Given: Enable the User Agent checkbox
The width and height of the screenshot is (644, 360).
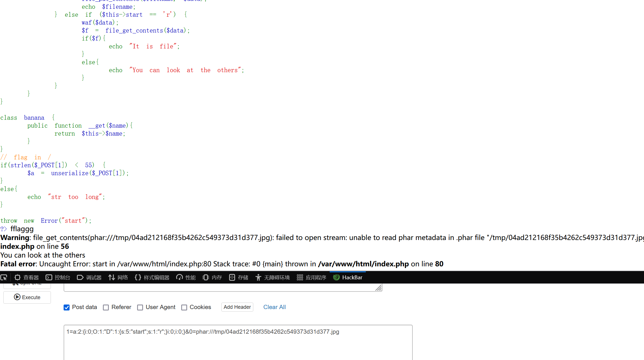Looking at the screenshot, I should pos(140,307).
